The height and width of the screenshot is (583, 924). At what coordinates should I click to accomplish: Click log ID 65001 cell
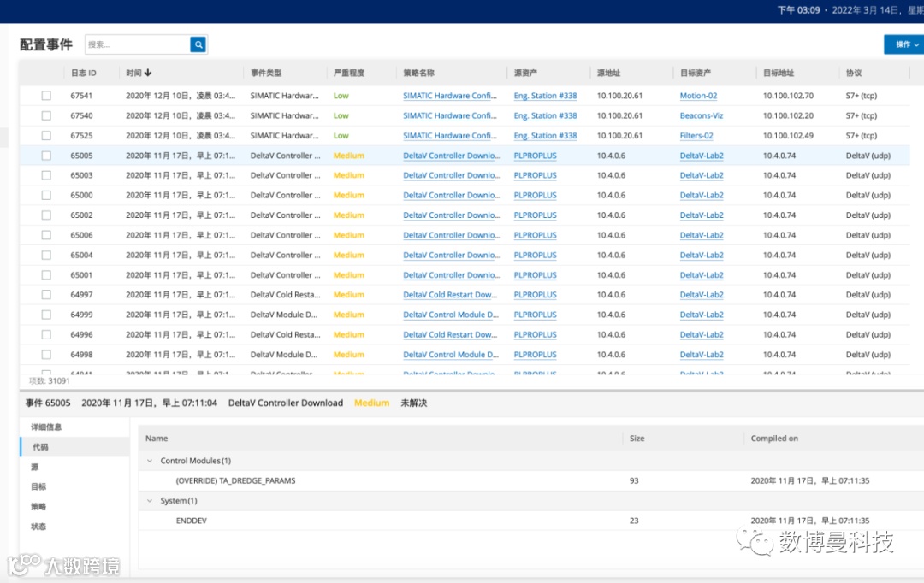tap(81, 275)
